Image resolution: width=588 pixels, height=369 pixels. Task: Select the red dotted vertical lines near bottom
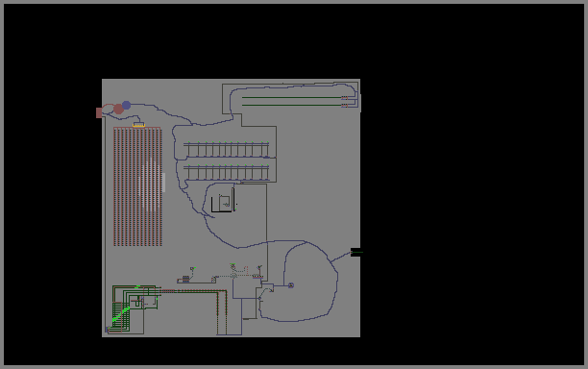tap(222, 312)
